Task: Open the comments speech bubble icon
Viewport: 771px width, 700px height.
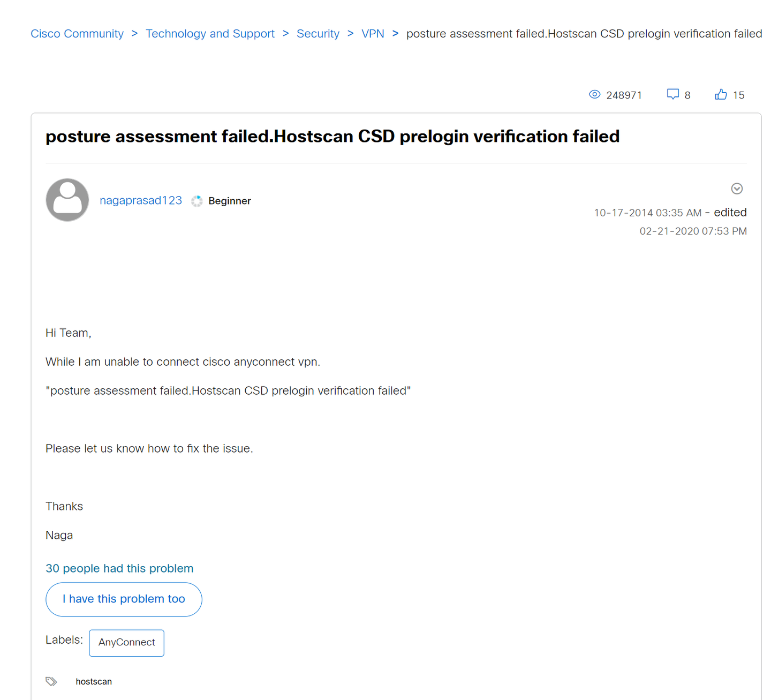Action: click(x=673, y=94)
